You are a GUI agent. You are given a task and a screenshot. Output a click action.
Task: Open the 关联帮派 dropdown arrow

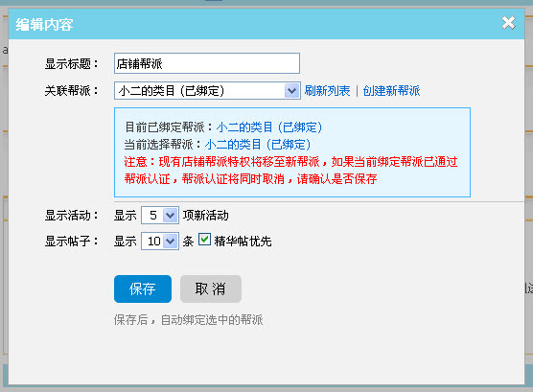click(291, 91)
